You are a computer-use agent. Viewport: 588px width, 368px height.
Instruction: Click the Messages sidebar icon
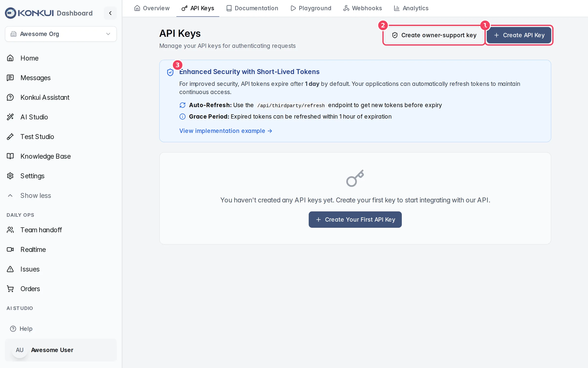[x=10, y=78]
